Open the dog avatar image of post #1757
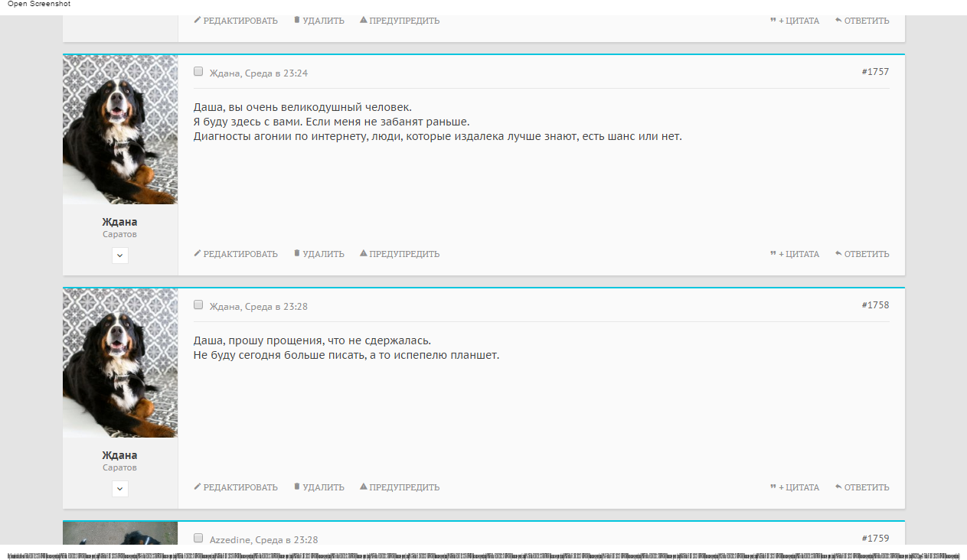Image resolution: width=967 pixels, height=560 pixels. tap(120, 129)
